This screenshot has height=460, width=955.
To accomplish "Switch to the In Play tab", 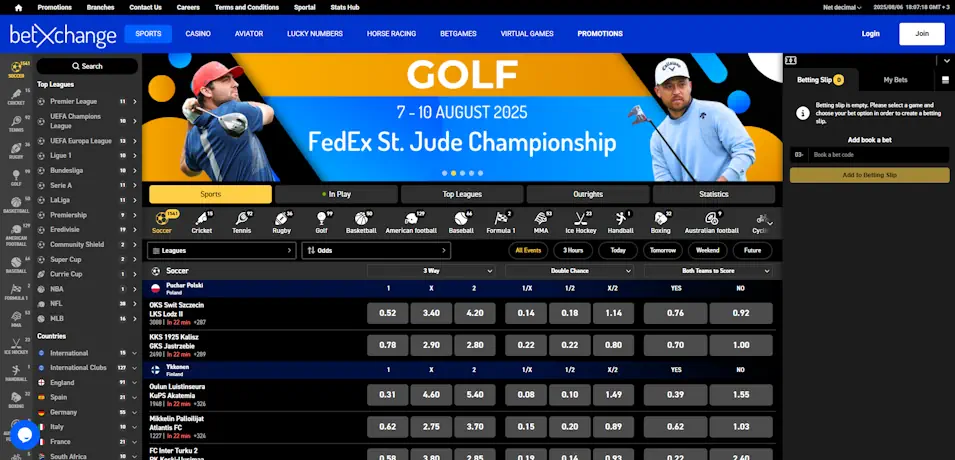I will [x=336, y=194].
